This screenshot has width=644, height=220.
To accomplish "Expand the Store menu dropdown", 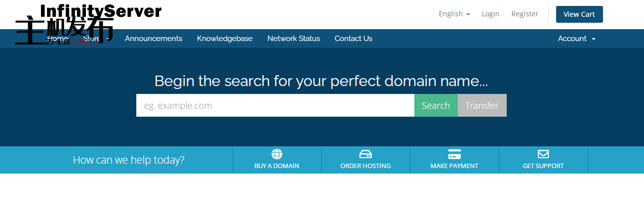I will (96, 39).
